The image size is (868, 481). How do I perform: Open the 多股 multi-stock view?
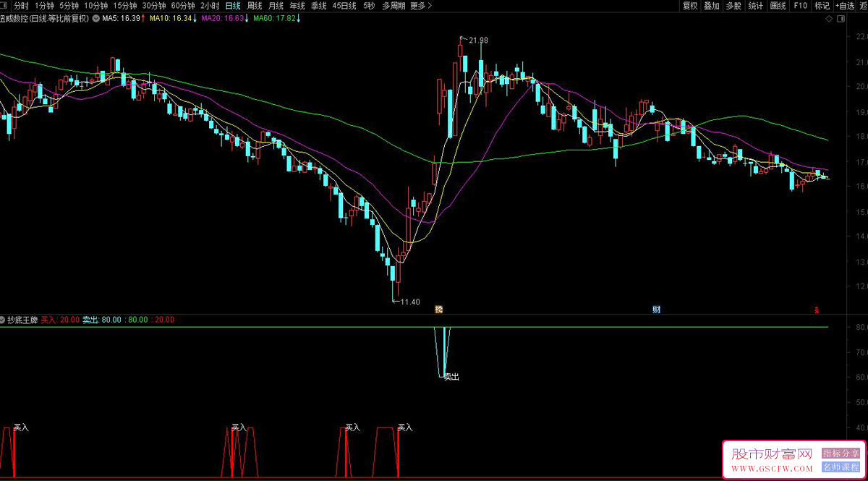pyautogui.click(x=733, y=6)
